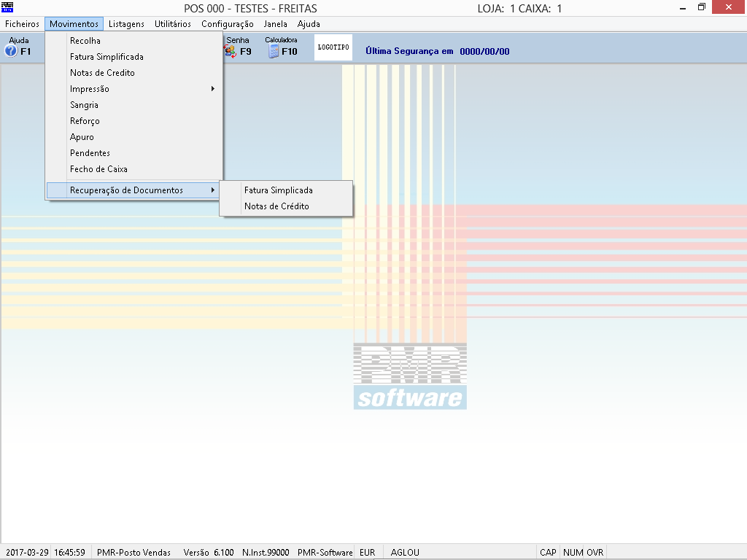Pick Fatura Simplicada in recovery submenu
Image resolution: width=747 pixels, height=560 pixels.
[x=278, y=190]
